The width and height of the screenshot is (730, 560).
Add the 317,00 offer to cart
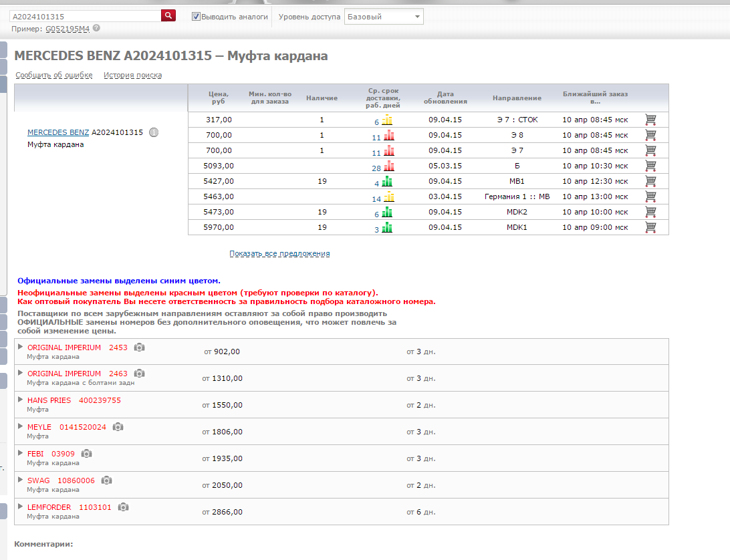650,120
